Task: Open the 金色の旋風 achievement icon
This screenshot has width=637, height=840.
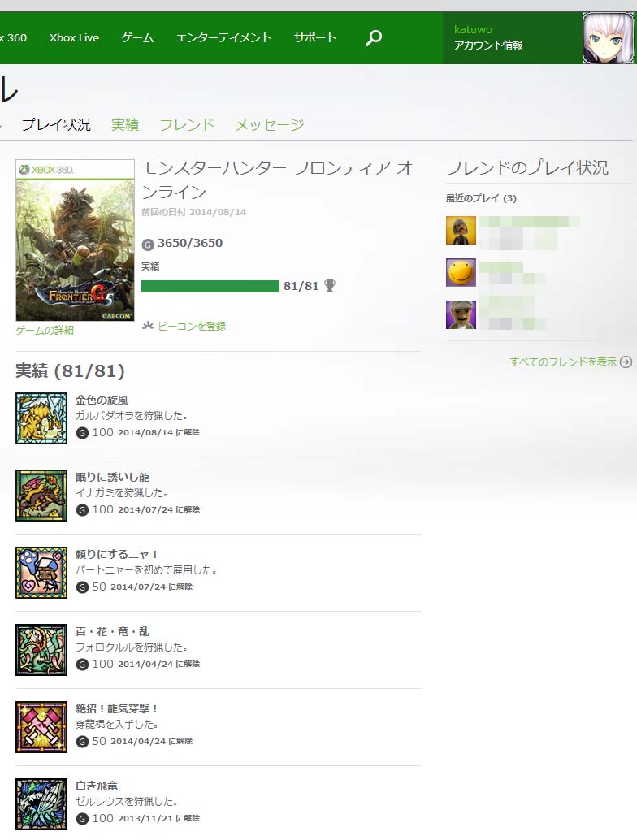Action: pos(41,418)
